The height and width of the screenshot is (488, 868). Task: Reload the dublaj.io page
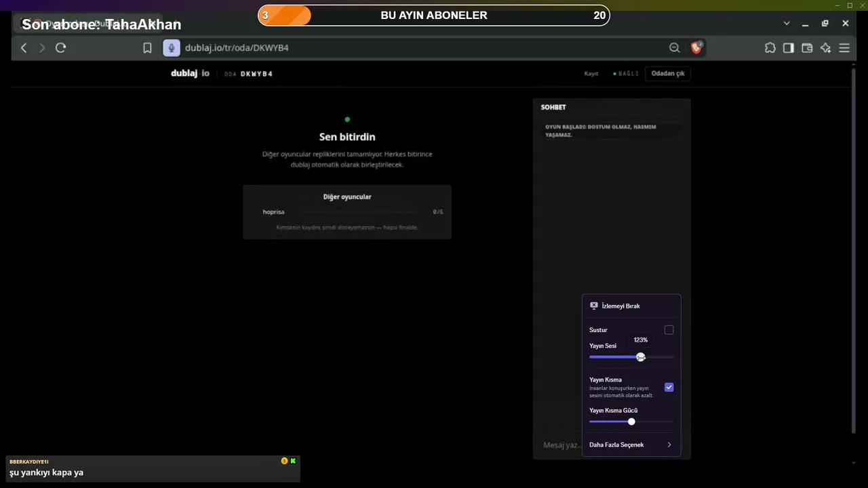(60, 47)
